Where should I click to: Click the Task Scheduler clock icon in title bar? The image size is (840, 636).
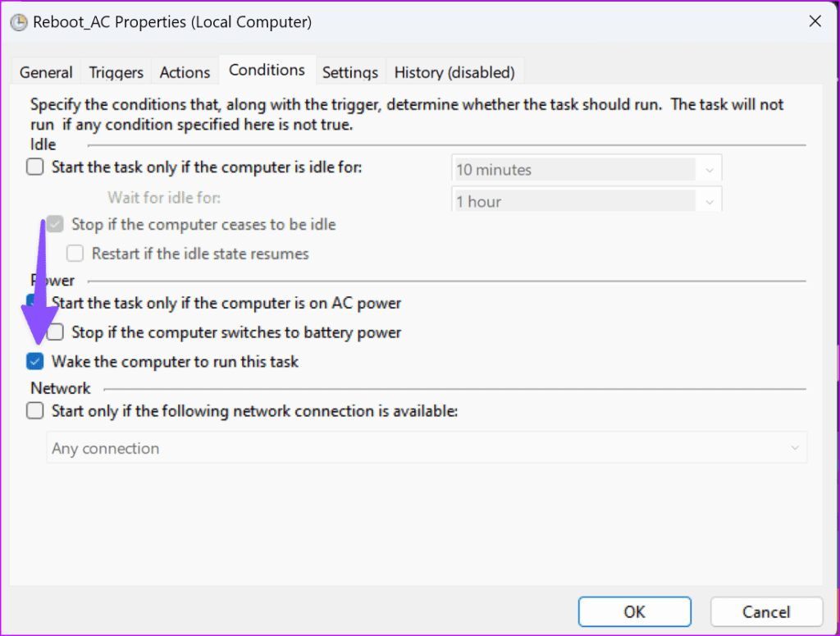point(18,22)
